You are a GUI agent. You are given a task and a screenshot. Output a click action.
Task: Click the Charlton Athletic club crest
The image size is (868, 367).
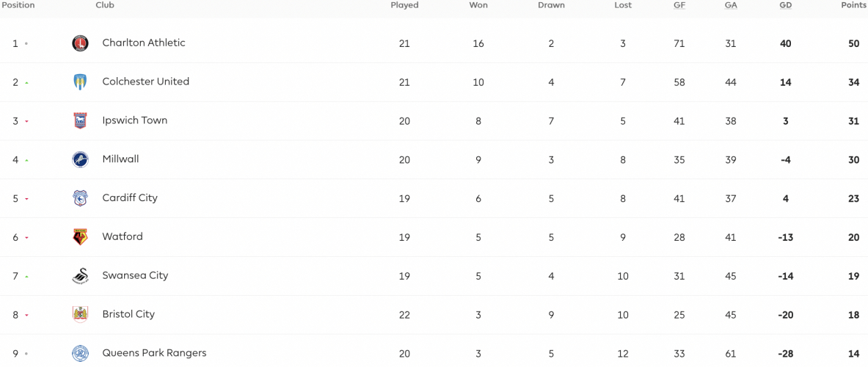click(80, 43)
